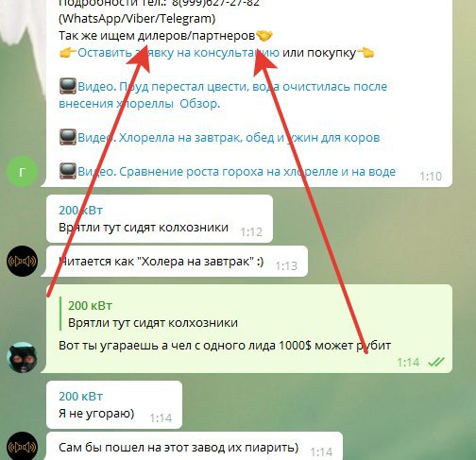Open the "Хлорелла на завтрак, обед и ужин" video link
Screen dimensions: 476x460
pyautogui.click(x=229, y=138)
